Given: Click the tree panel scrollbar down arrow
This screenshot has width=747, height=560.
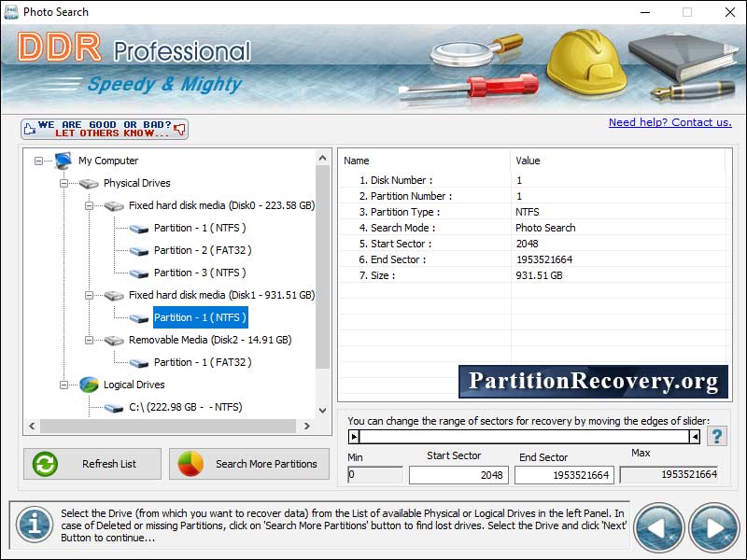Looking at the screenshot, I should [322, 412].
